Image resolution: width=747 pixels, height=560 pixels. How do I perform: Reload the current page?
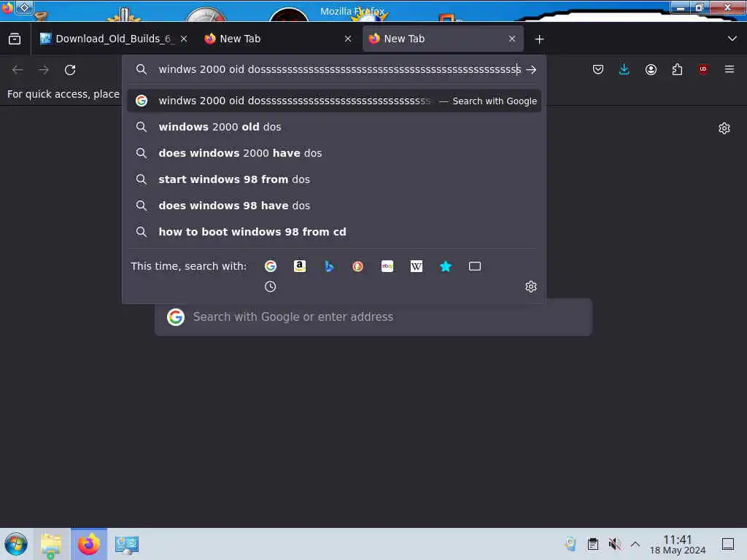pyautogui.click(x=70, y=70)
